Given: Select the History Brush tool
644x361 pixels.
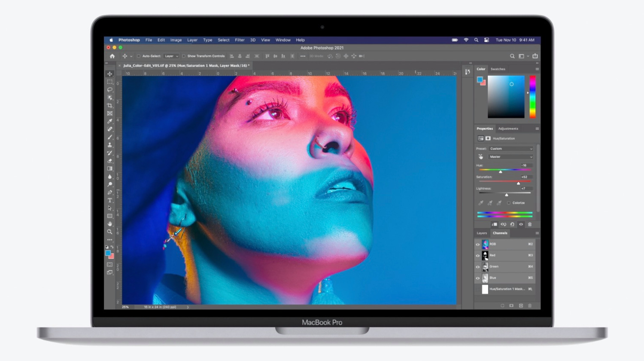Looking at the screenshot, I should (110, 153).
